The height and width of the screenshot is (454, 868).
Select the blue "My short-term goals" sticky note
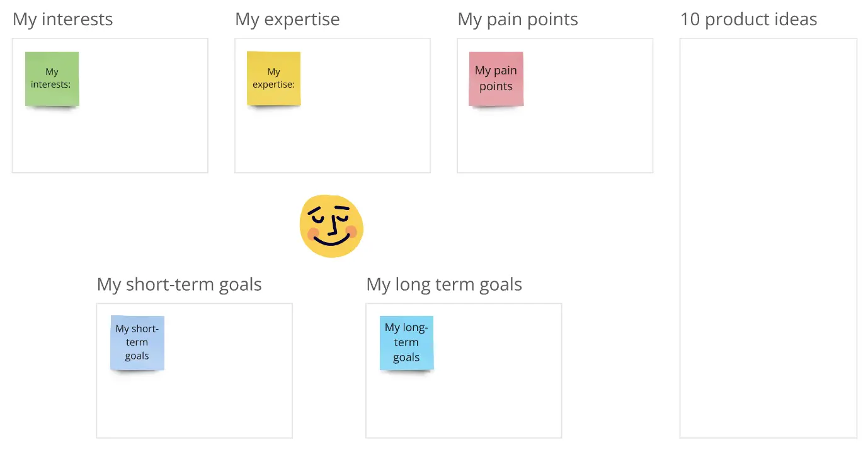(x=137, y=342)
